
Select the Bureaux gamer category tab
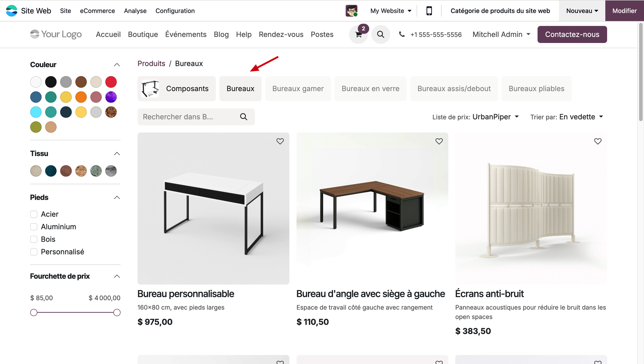(298, 89)
